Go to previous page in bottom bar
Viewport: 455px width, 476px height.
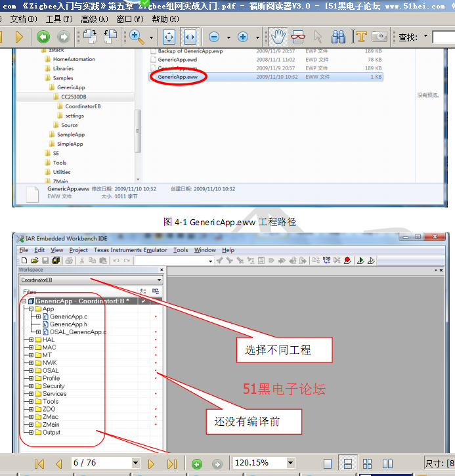(59, 464)
